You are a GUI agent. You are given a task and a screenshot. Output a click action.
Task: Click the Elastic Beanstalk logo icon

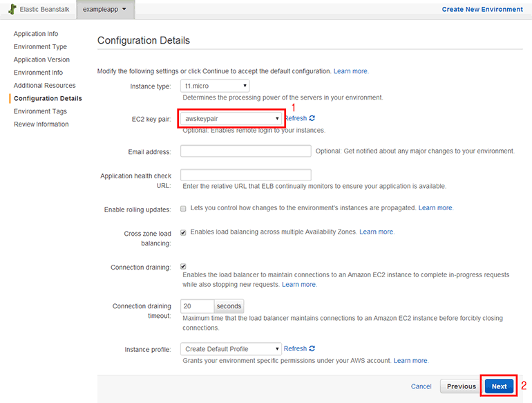pyautogui.click(x=12, y=9)
